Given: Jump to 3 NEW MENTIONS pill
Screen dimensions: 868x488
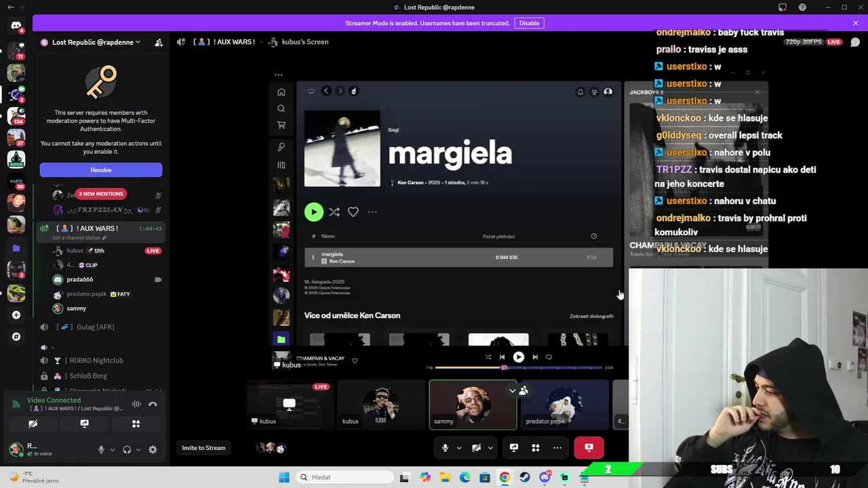Looking at the screenshot, I should [101, 194].
